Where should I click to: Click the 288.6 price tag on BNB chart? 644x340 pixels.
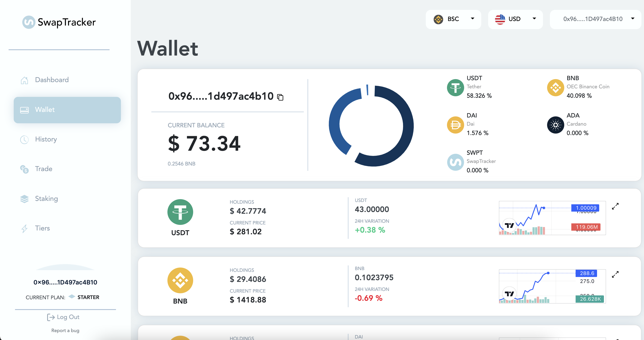(587, 273)
